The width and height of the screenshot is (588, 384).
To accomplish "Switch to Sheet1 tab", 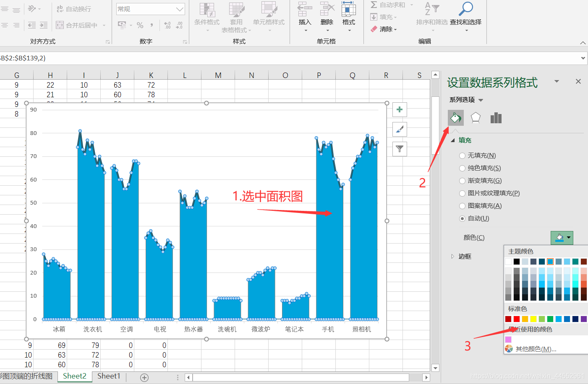I will point(109,376).
